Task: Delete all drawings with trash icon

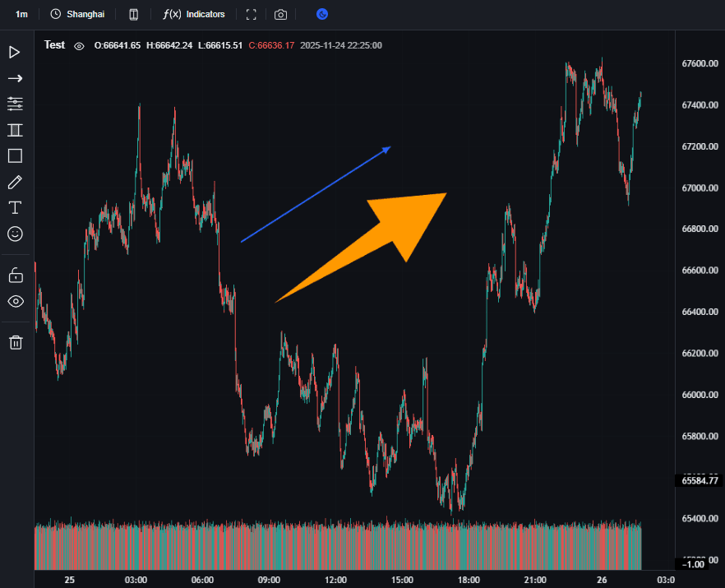Action: pyautogui.click(x=15, y=342)
